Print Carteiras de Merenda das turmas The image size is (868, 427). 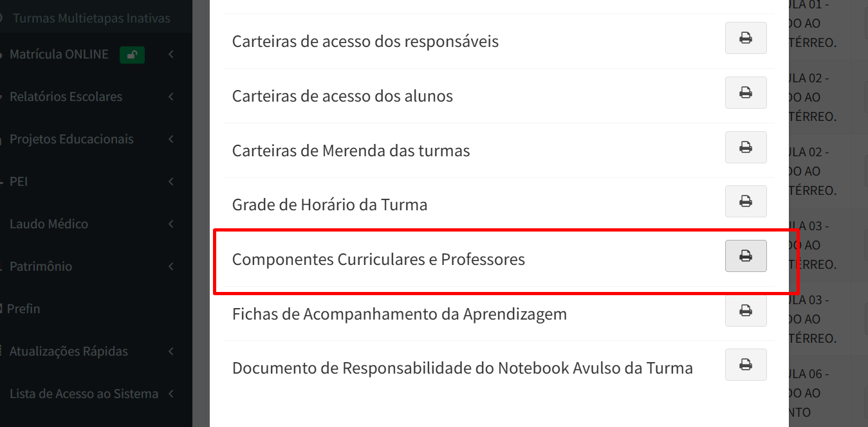click(x=746, y=147)
